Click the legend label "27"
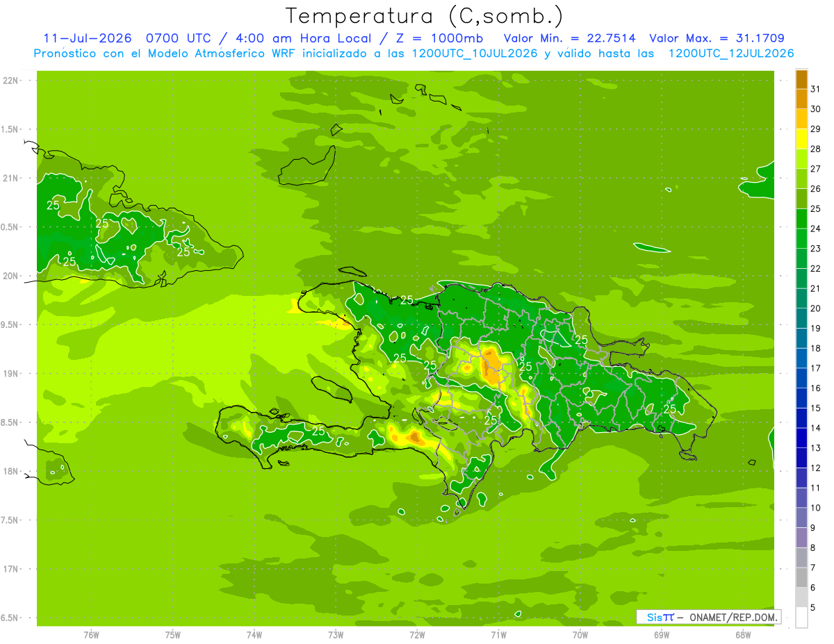The width and height of the screenshot is (834, 644). (x=816, y=169)
